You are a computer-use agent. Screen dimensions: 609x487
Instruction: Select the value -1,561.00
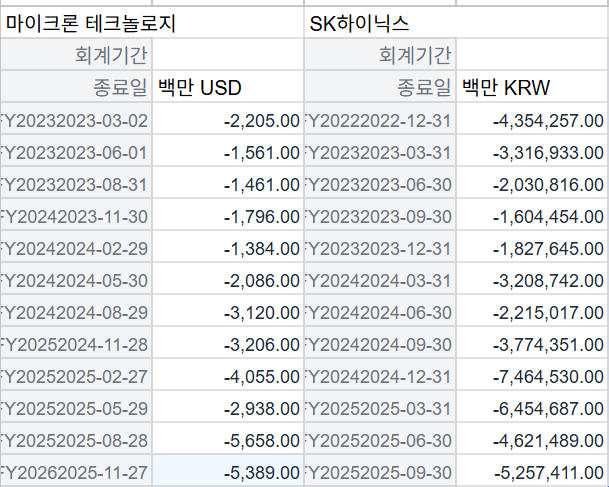228,151
